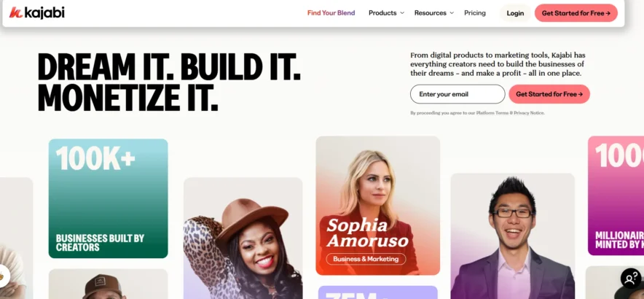
Task: Select the Sophia Amoruso card
Action: [x=378, y=205]
